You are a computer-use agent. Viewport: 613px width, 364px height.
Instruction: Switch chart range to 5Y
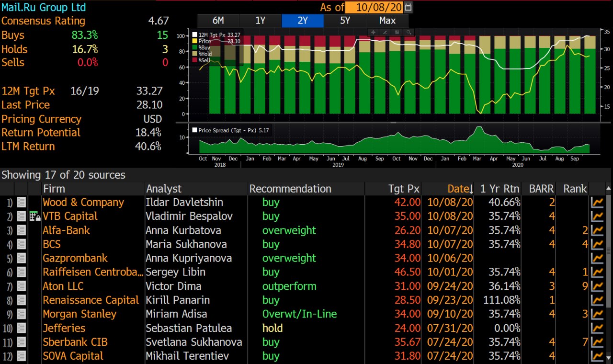coord(345,21)
